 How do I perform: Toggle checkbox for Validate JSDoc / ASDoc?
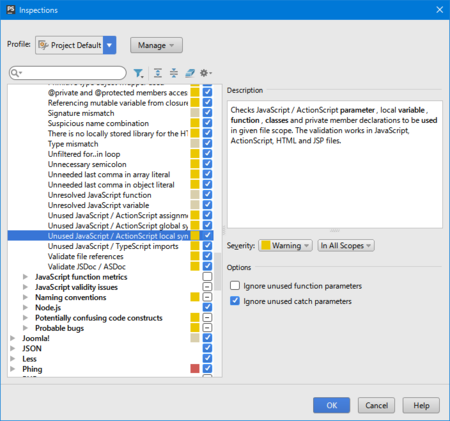tap(207, 266)
